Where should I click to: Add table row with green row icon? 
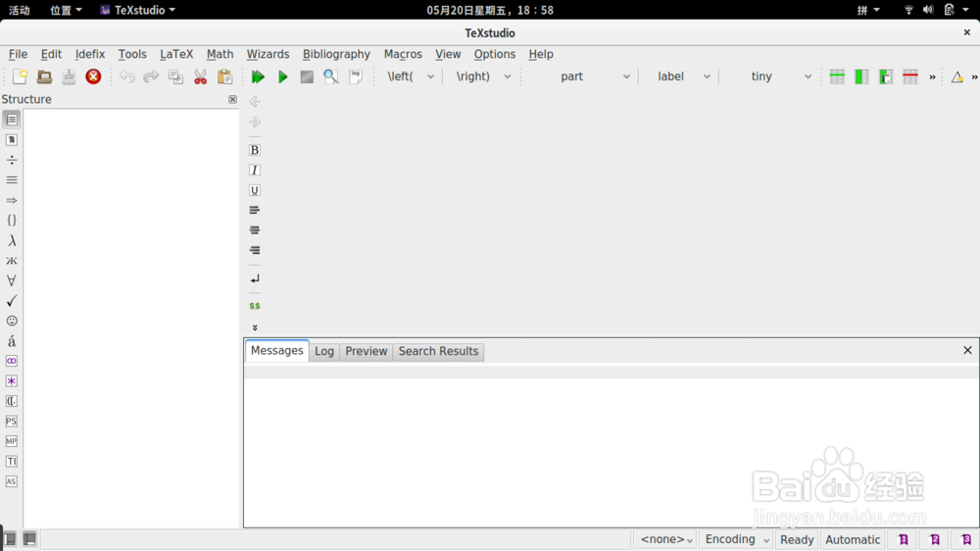pyautogui.click(x=837, y=76)
